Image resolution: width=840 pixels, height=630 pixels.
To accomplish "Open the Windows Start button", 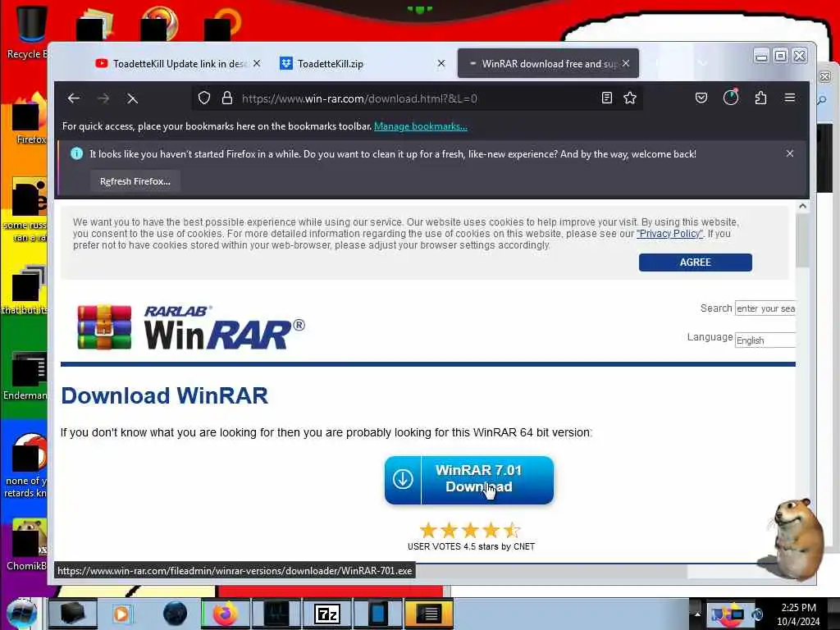I will point(22,614).
